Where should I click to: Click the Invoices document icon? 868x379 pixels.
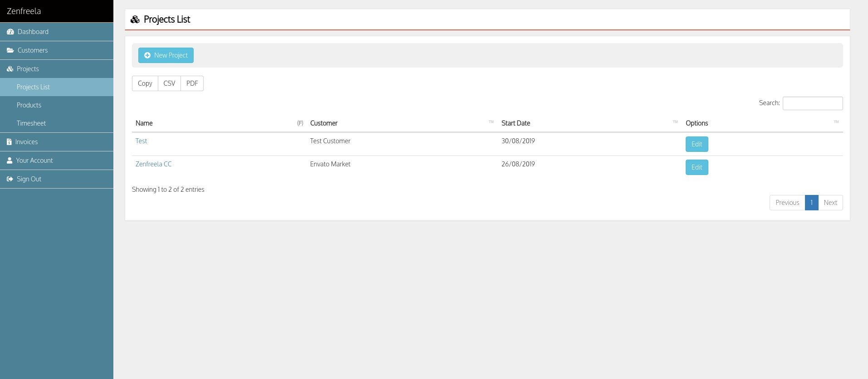9,142
